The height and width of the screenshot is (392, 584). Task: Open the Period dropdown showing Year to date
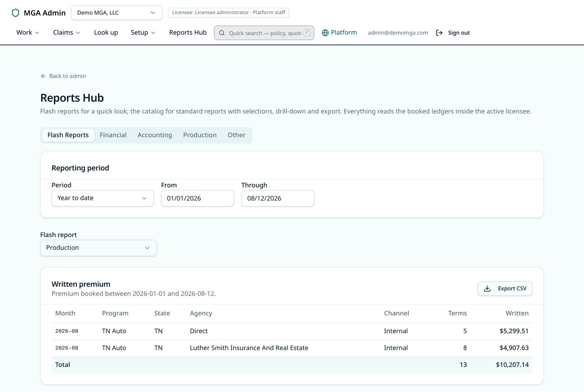tap(103, 198)
